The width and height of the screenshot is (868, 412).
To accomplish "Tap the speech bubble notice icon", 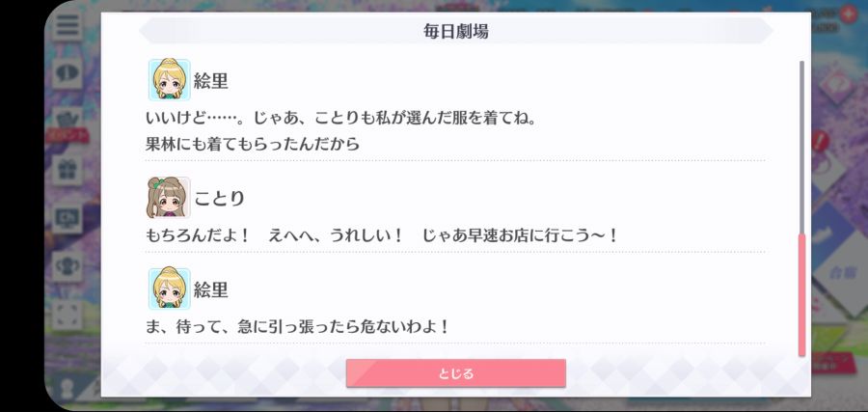I will tap(68, 73).
